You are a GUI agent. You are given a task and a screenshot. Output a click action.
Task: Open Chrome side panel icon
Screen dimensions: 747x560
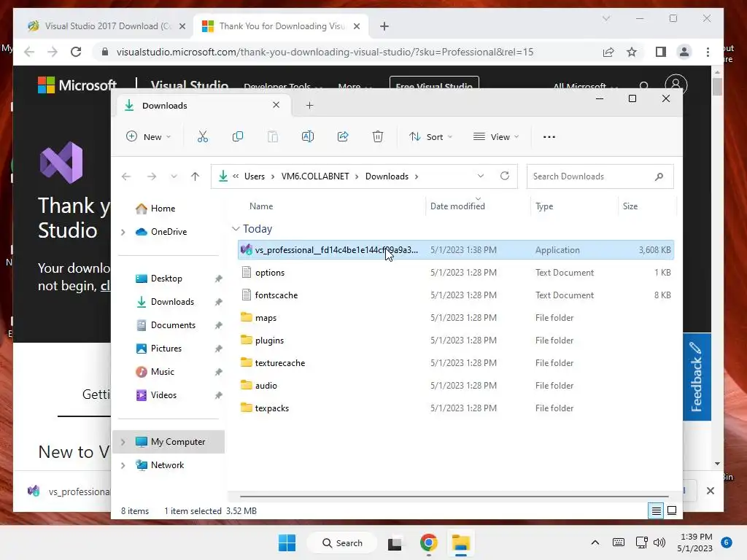(660, 52)
